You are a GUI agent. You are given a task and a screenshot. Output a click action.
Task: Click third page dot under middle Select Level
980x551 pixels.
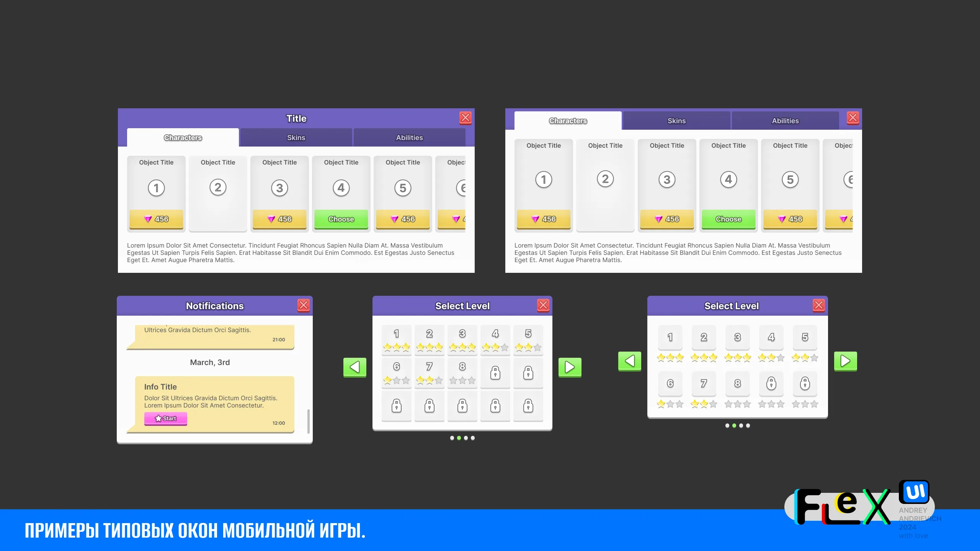pos(466,438)
